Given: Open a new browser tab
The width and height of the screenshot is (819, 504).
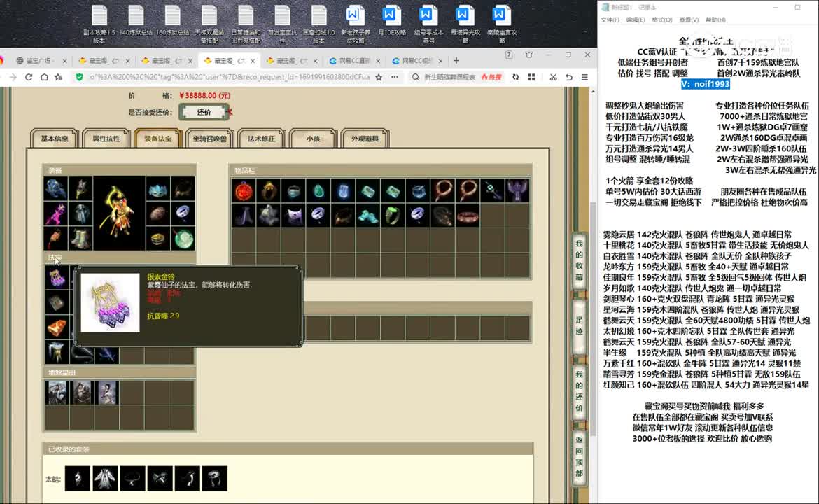Looking at the screenshot, I should point(456,61).
